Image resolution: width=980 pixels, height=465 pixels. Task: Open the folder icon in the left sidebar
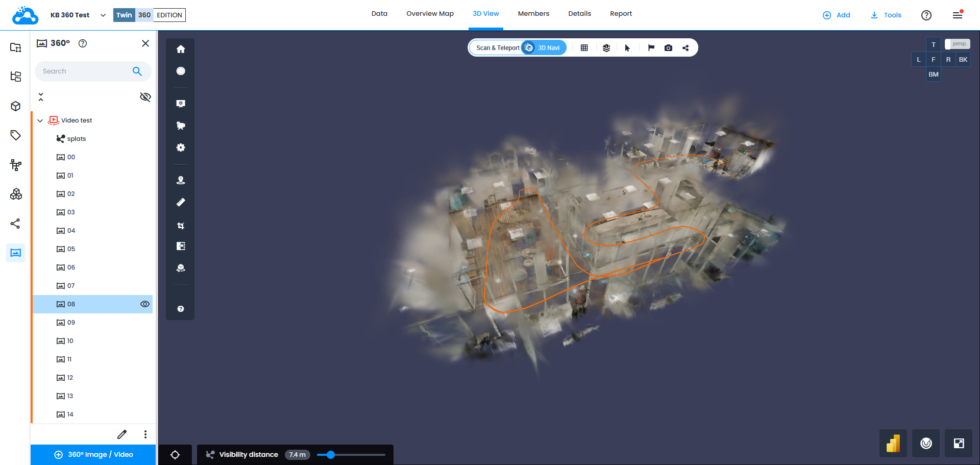coord(16,47)
